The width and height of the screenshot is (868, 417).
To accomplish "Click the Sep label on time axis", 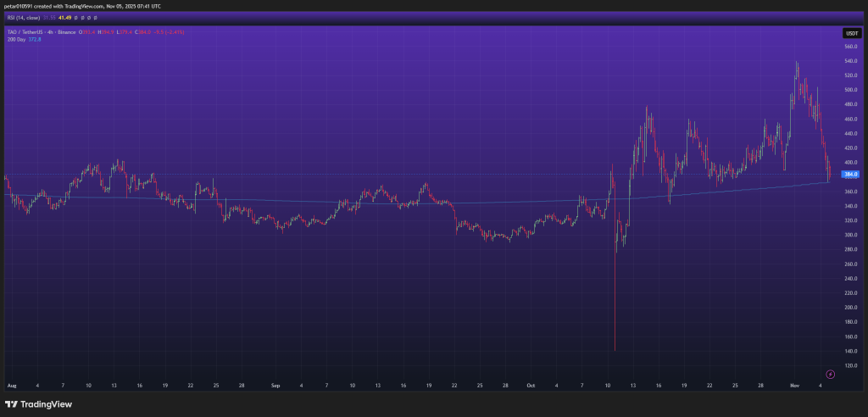I will [x=275, y=385].
